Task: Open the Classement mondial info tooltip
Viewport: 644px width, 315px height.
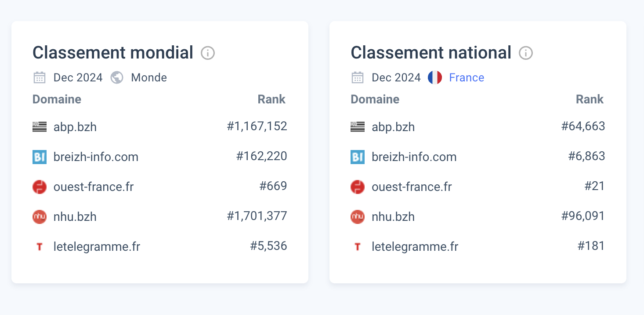Action: pyautogui.click(x=207, y=53)
